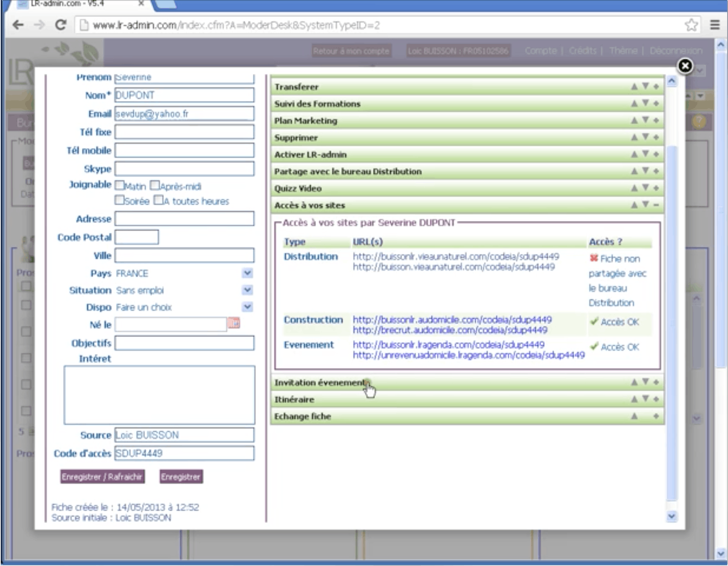Enable the A toutes heures checkbox
The width and height of the screenshot is (728, 566).
158,200
